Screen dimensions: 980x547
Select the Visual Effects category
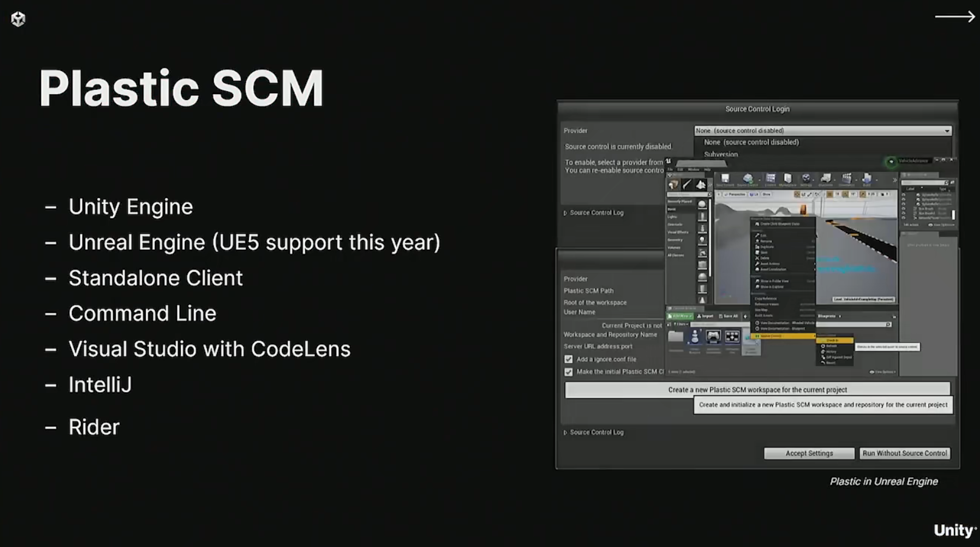point(678,232)
